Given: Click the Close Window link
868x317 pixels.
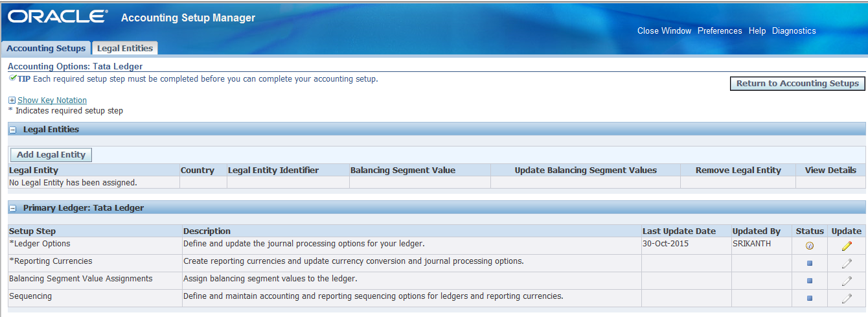Looking at the screenshot, I should 664,30.
